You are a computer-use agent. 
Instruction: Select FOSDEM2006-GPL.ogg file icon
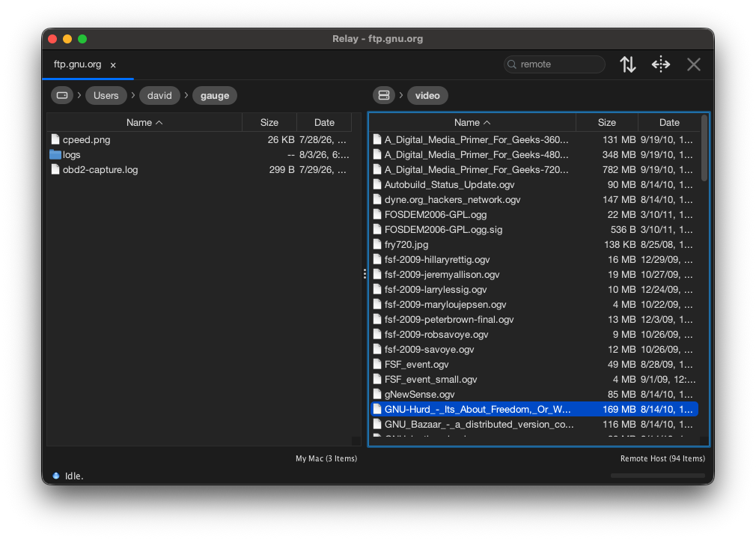[x=377, y=214]
